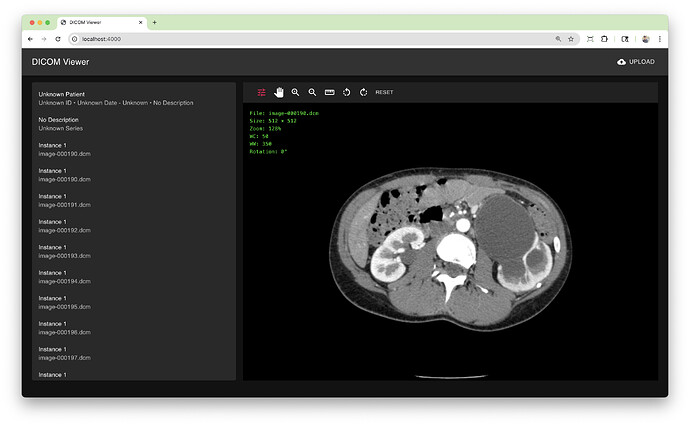
Task: Open the browser profile avatar
Action: click(x=646, y=39)
